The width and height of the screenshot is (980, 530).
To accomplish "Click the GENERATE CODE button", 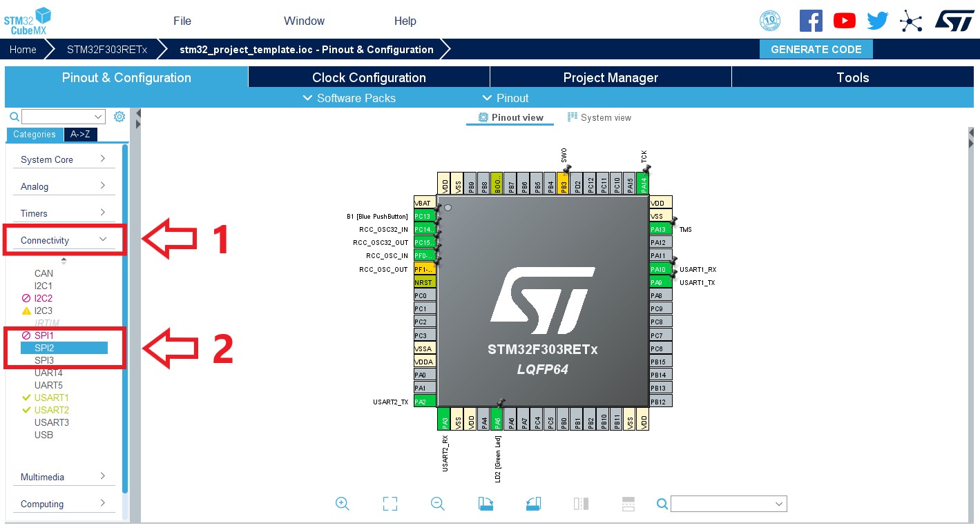I will (x=816, y=50).
